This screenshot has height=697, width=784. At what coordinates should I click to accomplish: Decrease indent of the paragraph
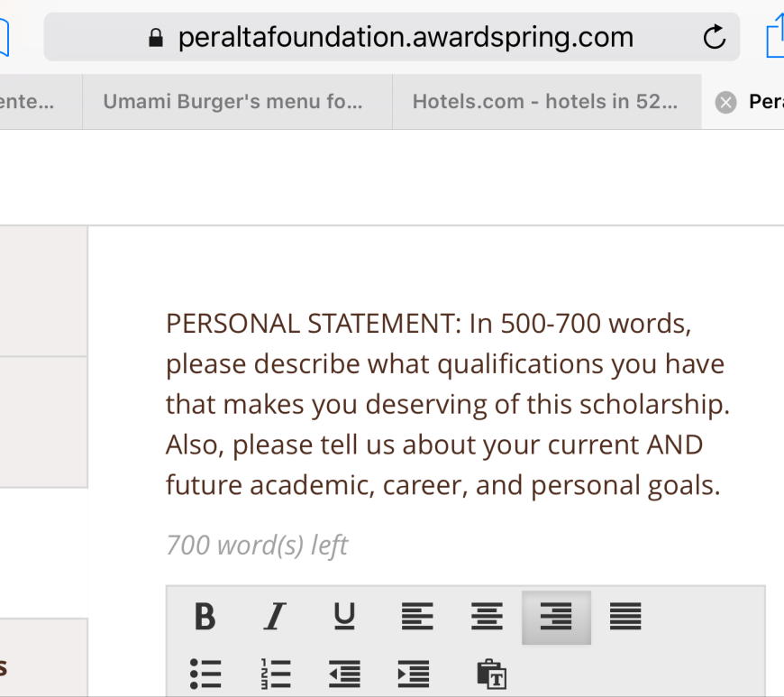344,674
